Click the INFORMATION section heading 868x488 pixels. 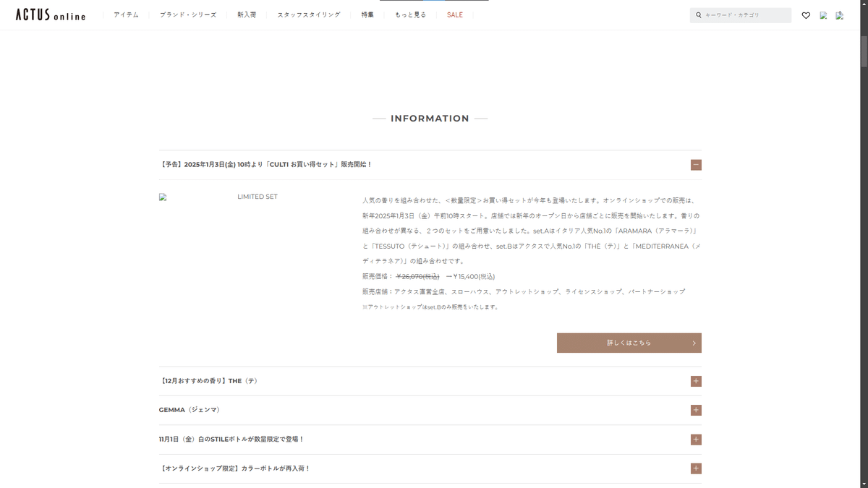pyautogui.click(x=430, y=119)
